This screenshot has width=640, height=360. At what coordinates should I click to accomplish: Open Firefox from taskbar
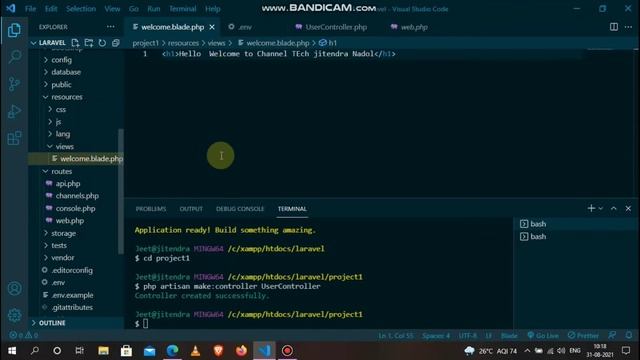pos(241,351)
